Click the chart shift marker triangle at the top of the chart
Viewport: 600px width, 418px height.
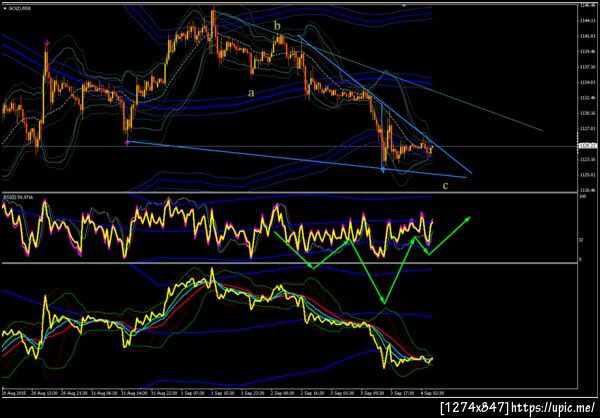pos(403,5)
